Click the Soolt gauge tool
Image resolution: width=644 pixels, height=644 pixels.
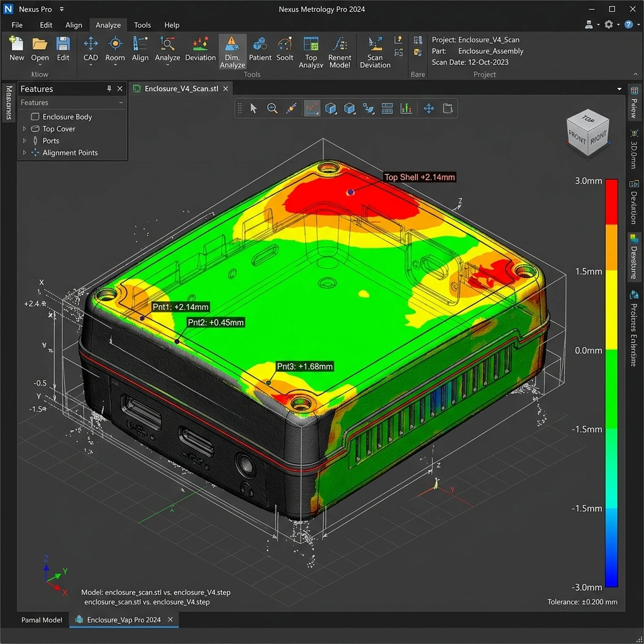(285, 48)
